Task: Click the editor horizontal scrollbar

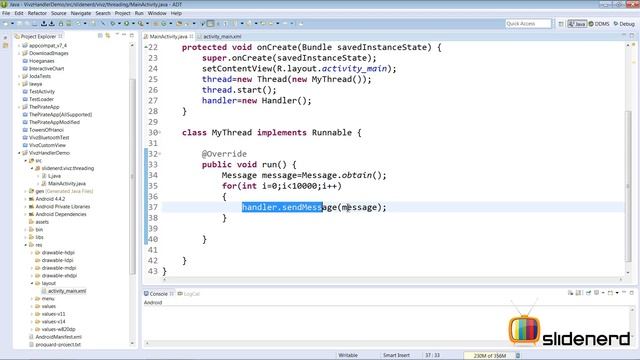Action: point(392,280)
